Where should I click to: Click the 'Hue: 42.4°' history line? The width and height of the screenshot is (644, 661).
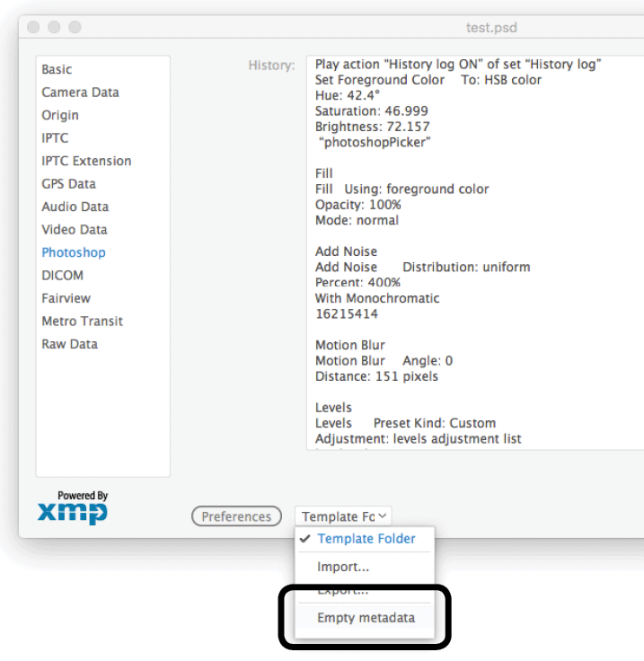coord(348,96)
